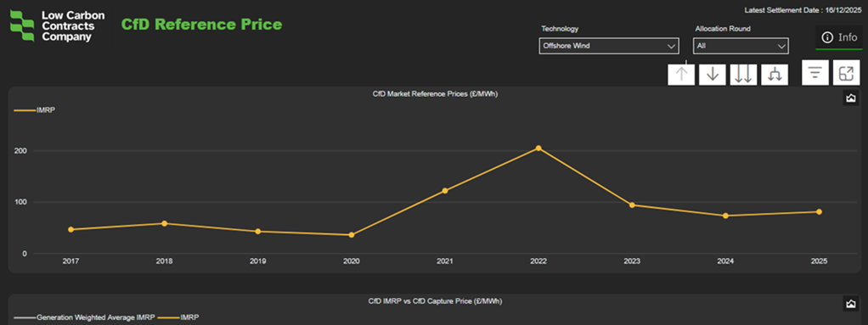The height and width of the screenshot is (325, 868).
Task: Click the 2018 x-axis label
Action: pyautogui.click(x=165, y=261)
